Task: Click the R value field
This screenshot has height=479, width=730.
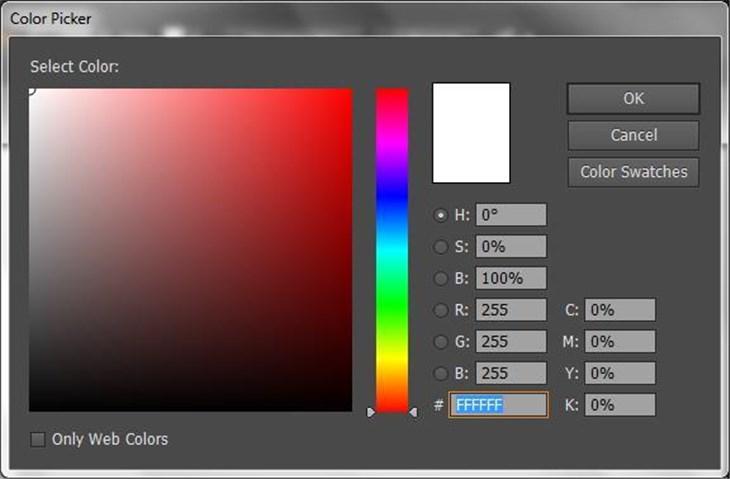Action: coord(511,310)
